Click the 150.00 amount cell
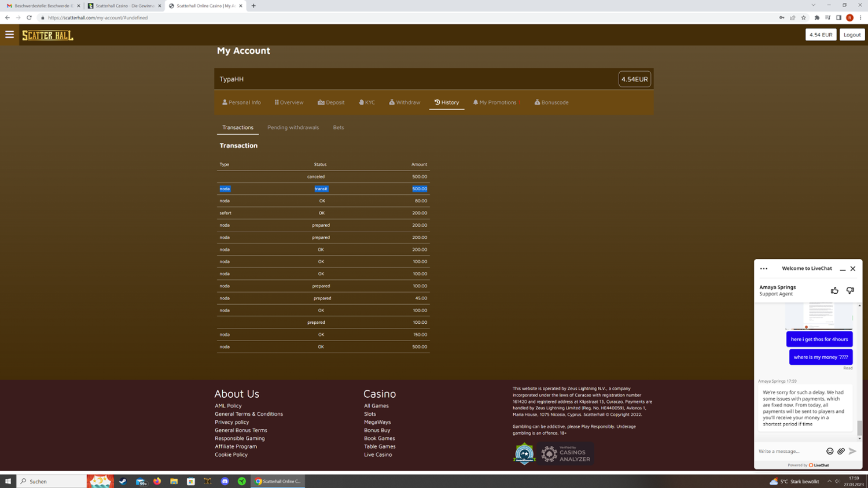This screenshot has width=868, height=488. [x=420, y=334]
